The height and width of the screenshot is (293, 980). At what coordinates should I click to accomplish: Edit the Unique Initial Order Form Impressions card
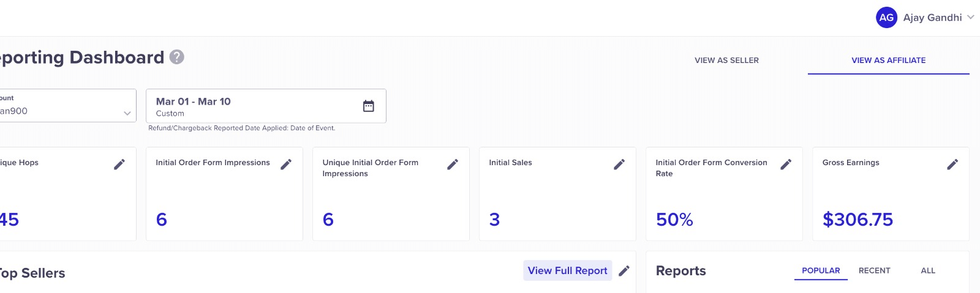pos(453,164)
